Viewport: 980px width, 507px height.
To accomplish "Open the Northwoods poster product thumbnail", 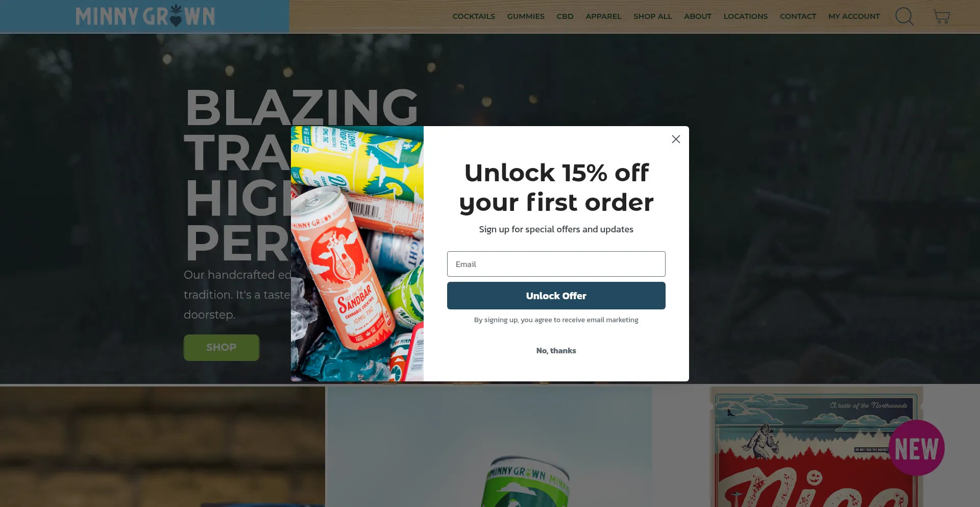I will tap(816, 447).
